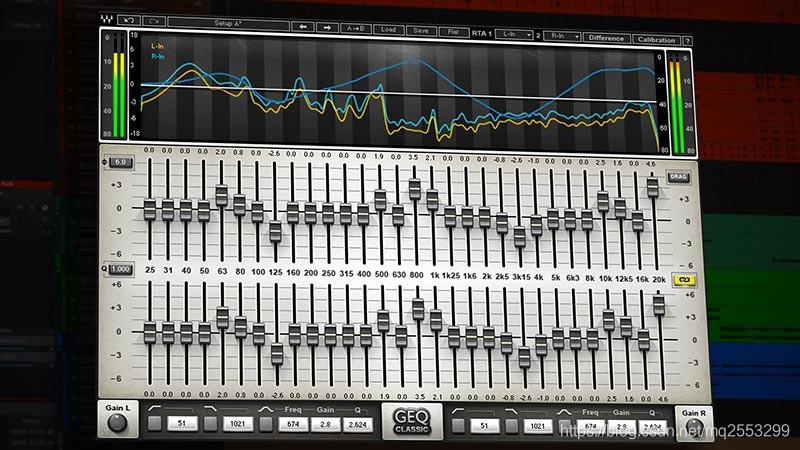Click the top row 25 Hz fader
Screen dimensions: 800x450
149,210
